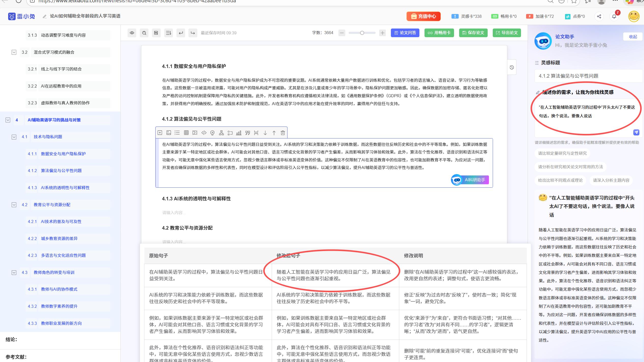The width and height of the screenshot is (644, 362).
Task: Save the paper with 保存论文
Action: (473, 33)
